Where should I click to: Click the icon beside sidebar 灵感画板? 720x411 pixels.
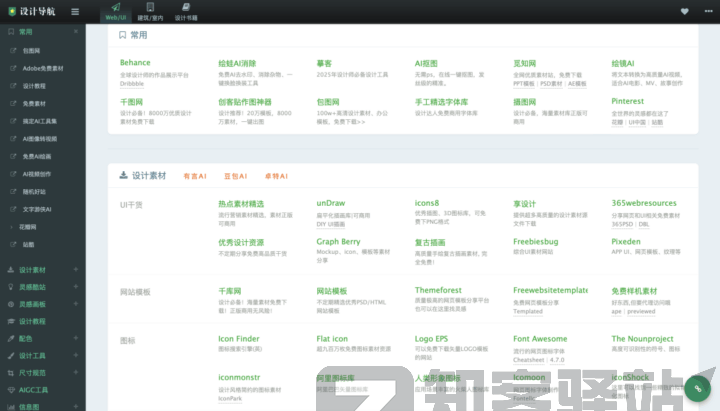11,304
